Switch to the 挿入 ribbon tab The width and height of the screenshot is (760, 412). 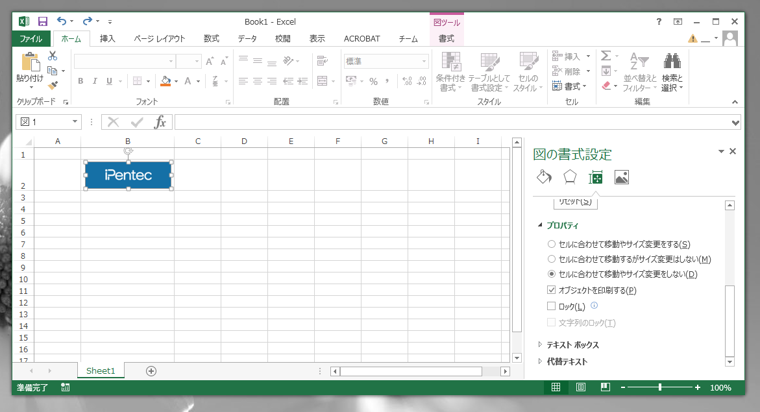107,39
